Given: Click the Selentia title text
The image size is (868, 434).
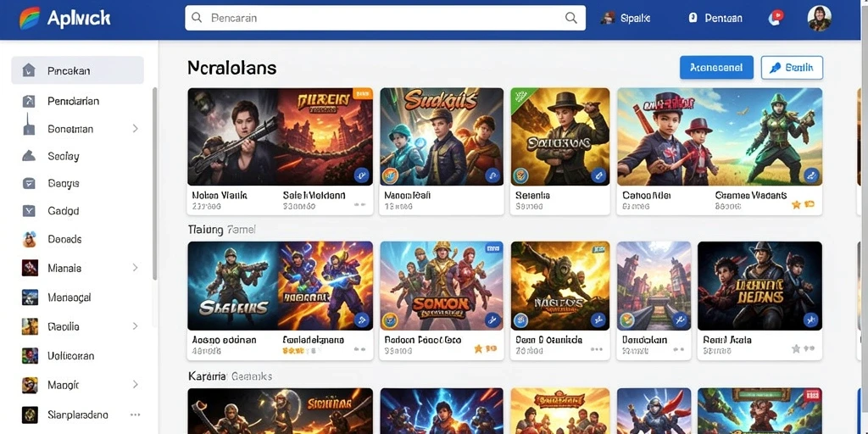Looking at the screenshot, I should (x=532, y=196).
